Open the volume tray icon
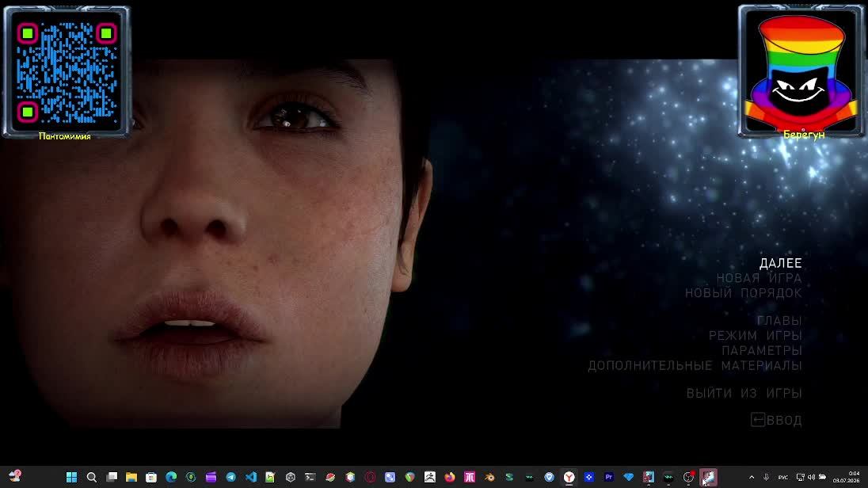This screenshot has height=488, width=868. click(811, 478)
